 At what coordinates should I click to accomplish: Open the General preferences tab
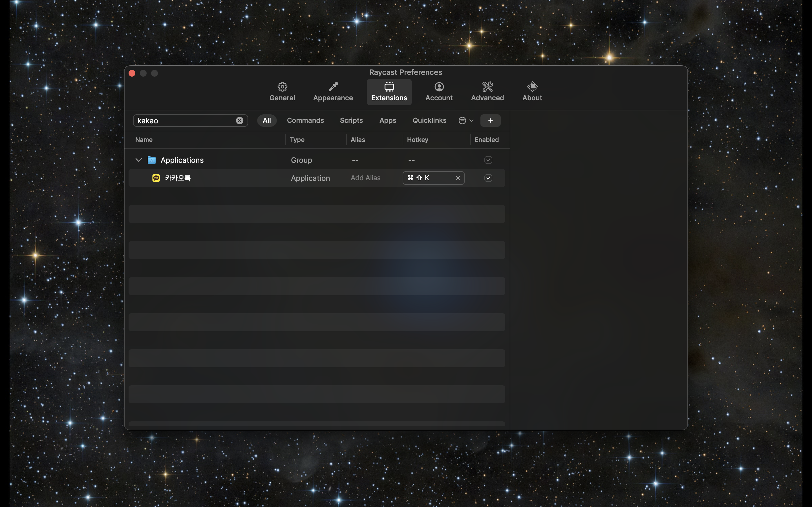tap(282, 92)
